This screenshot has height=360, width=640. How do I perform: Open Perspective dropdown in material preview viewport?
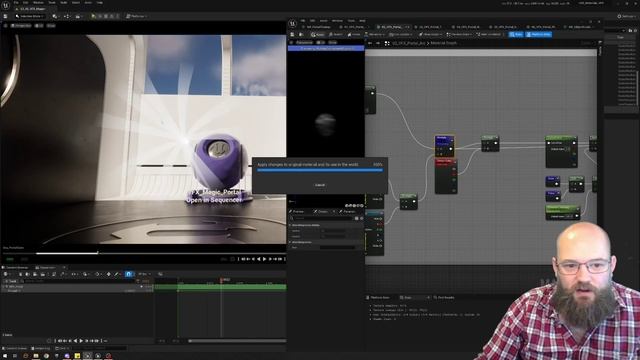click(304, 42)
